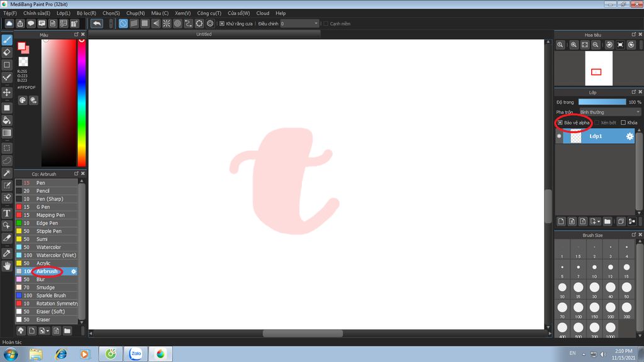
Task: Click the snap off icon in toolbar
Action: point(123,23)
